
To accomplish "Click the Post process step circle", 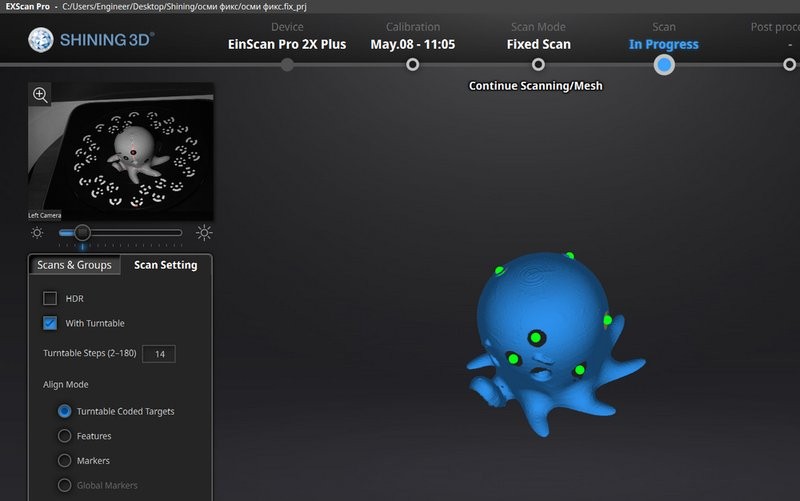I will pyautogui.click(x=789, y=65).
